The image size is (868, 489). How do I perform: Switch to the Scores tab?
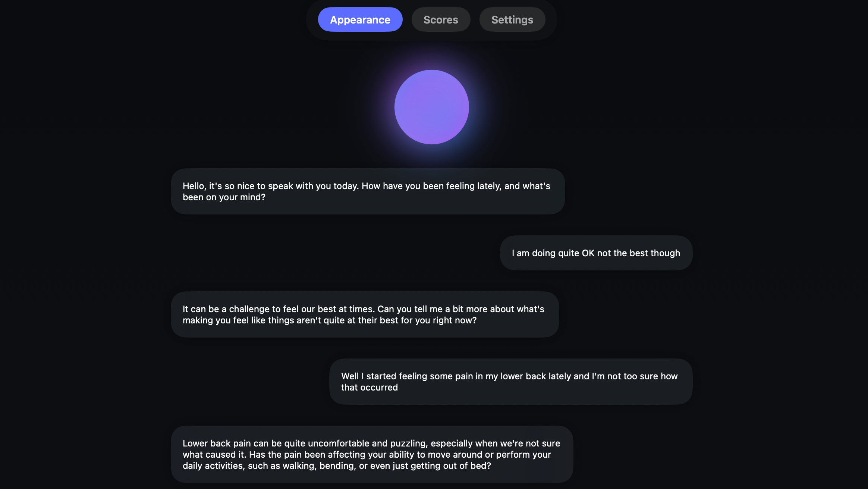(441, 20)
